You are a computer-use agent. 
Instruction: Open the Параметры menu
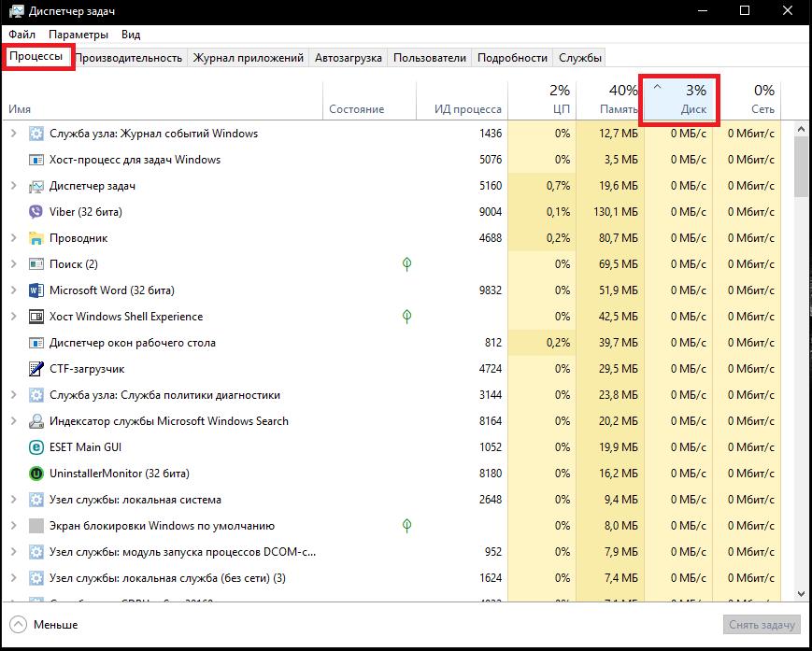pyautogui.click(x=78, y=35)
